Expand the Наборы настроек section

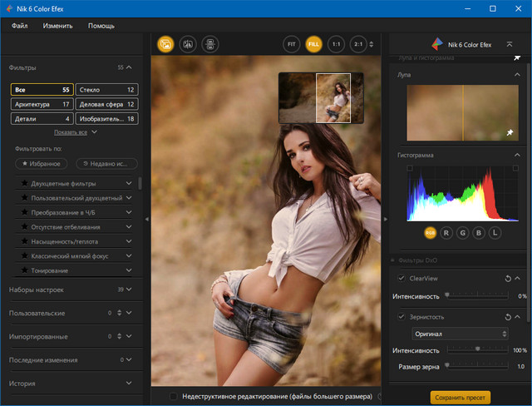(x=129, y=290)
